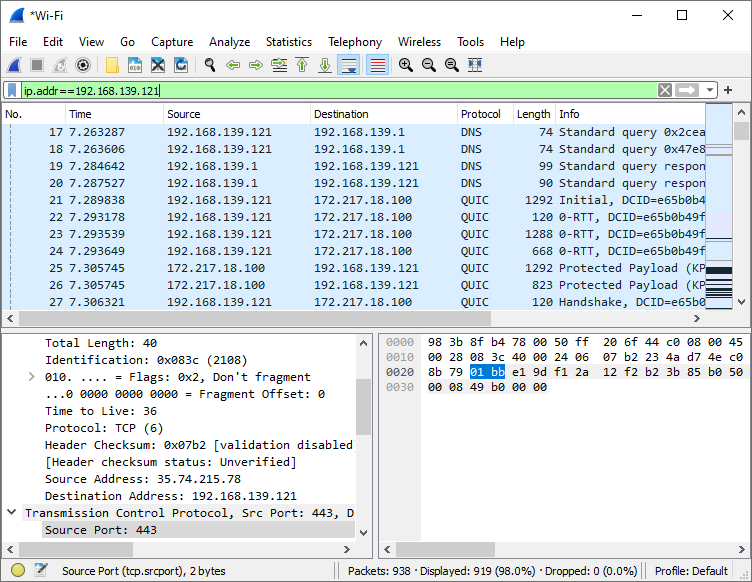Toggle auto-scroll during live capture

coord(348,65)
